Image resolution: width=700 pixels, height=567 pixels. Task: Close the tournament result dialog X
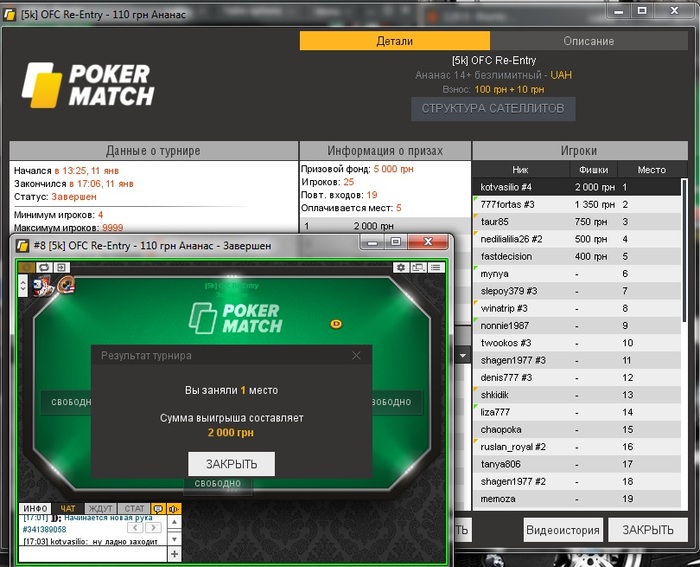(x=356, y=355)
